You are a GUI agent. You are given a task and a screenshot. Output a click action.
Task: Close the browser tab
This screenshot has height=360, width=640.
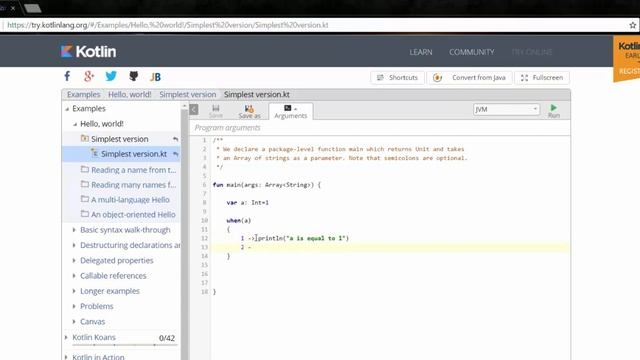[x=13, y=8]
